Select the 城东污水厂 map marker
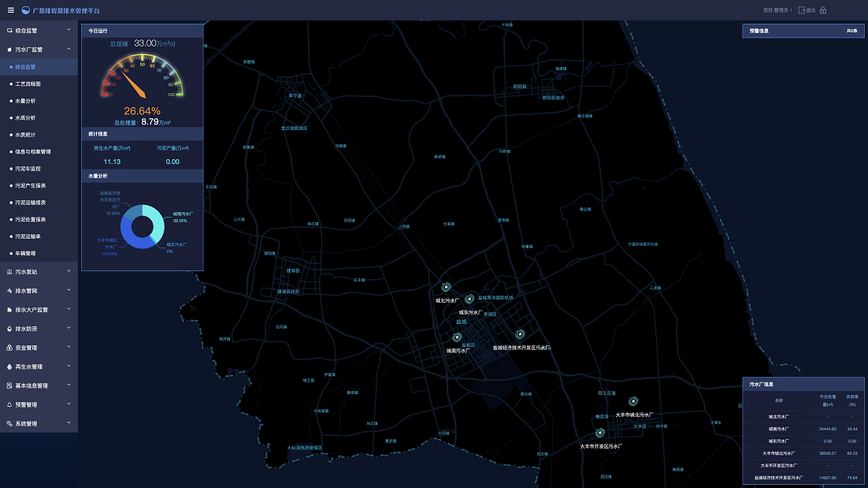This screenshot has width=868, height=488. tap(469, 299)
